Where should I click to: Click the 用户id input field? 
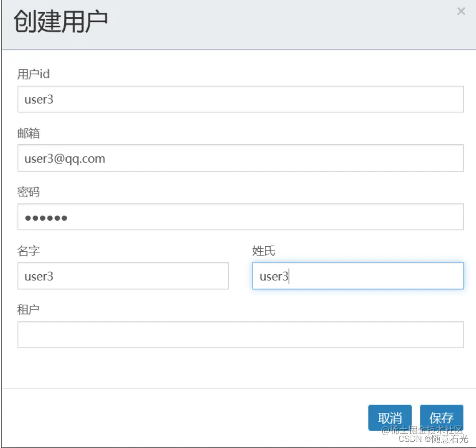click(x=240, y=99)
